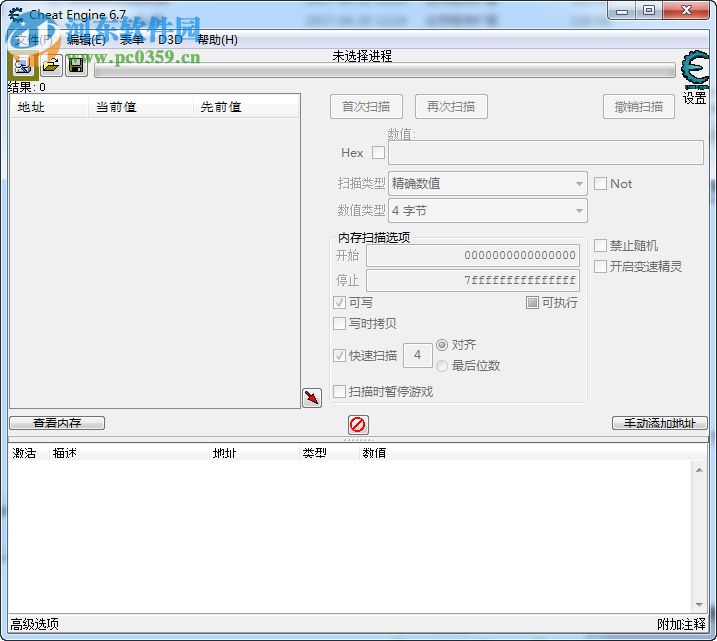Open the 帮助(H) menu
Viewport: 717px width, 641px height.
tap(218, 40)
